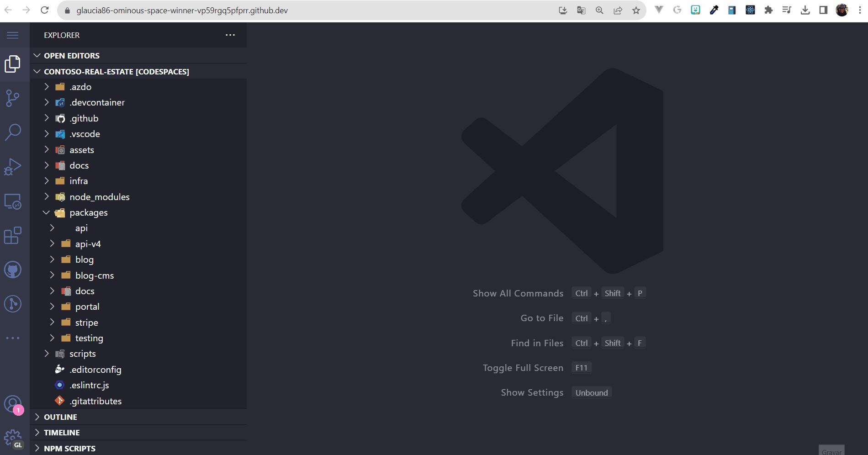
Task: Click the translate page icon
Action: pyautogui.click(x=581, y=10)
